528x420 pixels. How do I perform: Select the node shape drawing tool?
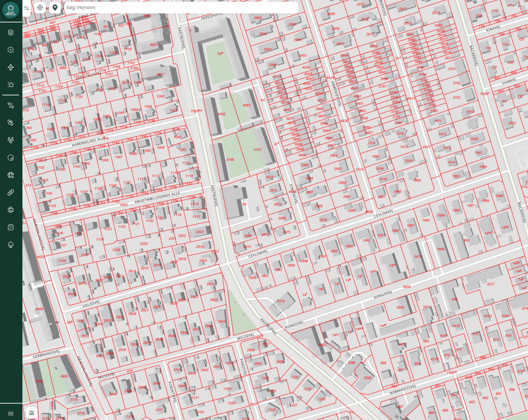(11, 67)
